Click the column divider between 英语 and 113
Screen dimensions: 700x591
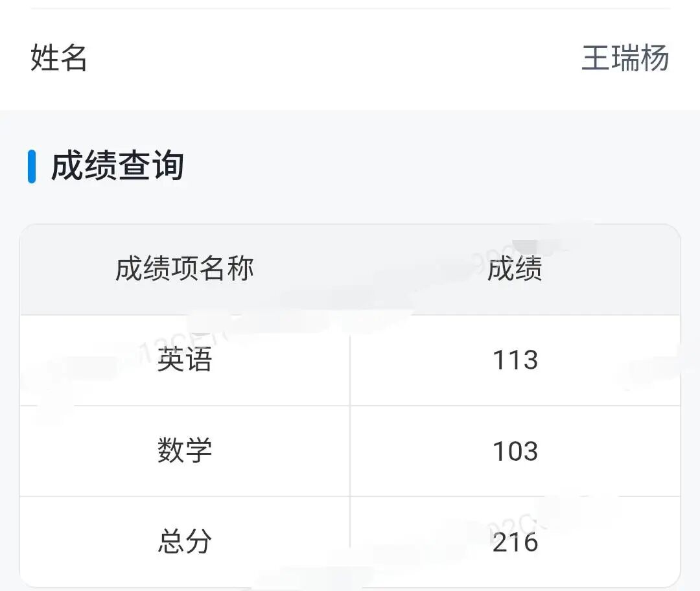pyautogui.click(x=350, y=369)
